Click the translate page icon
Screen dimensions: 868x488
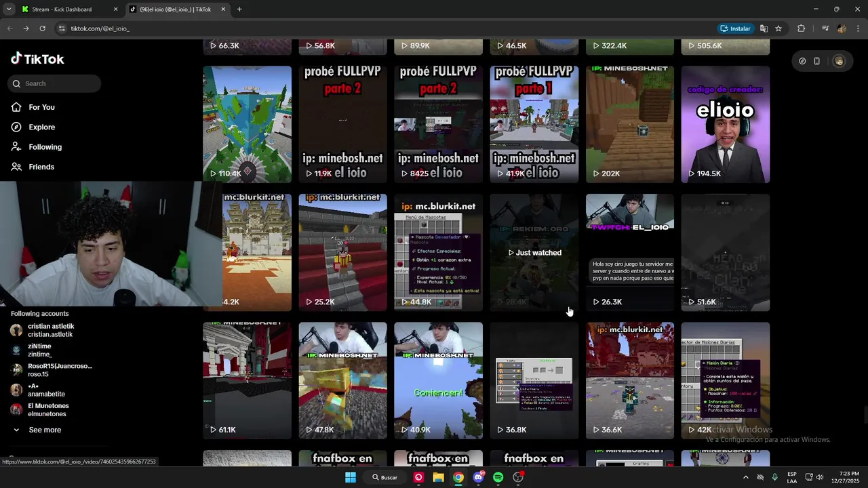[x=764, y=28]
